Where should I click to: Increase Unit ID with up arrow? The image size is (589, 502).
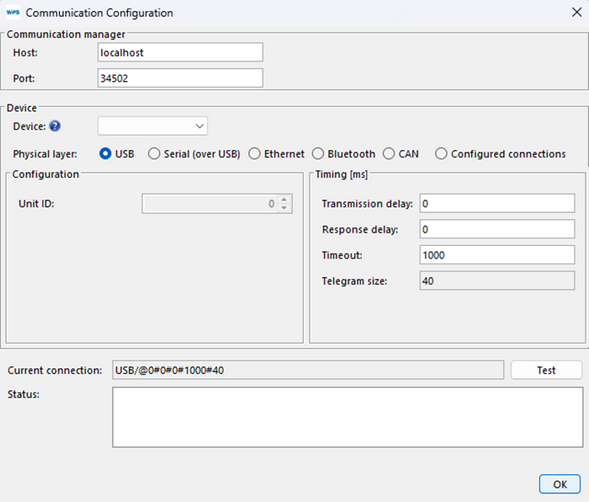click(x=284, y=200)
